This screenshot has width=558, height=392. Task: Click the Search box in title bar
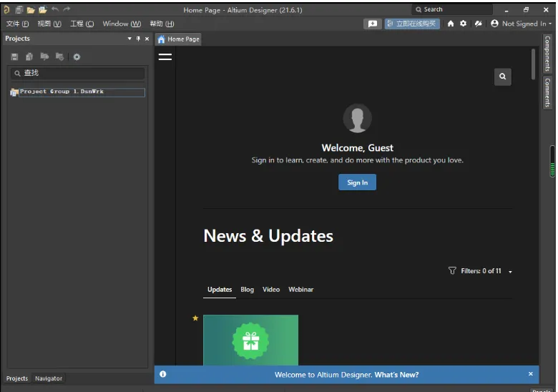pos(452,9)
